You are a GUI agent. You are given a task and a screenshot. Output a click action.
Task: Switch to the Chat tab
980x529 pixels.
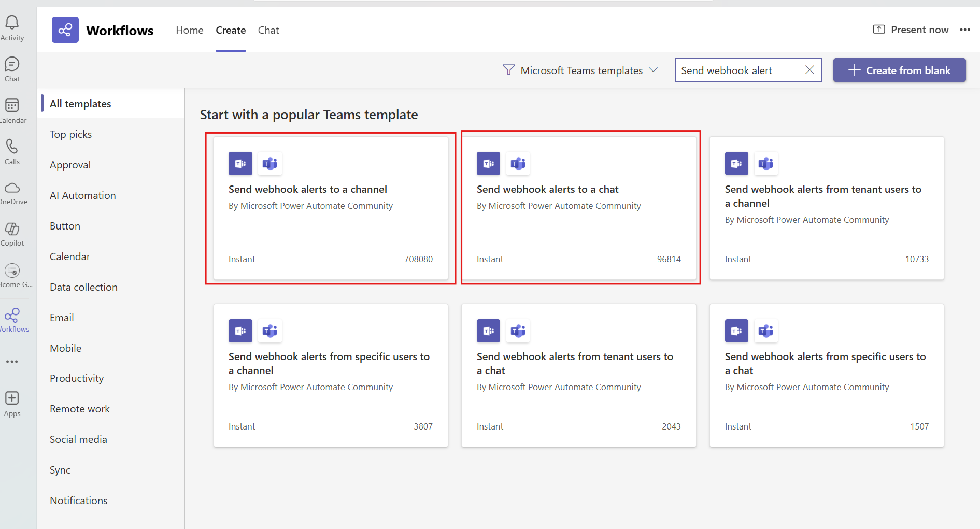268,30
